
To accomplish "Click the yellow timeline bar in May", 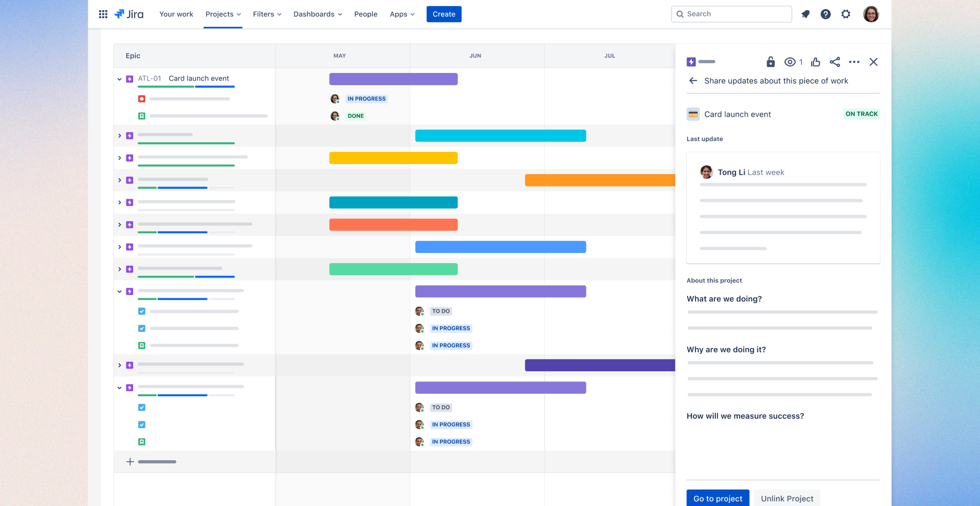I will point(394,158).
